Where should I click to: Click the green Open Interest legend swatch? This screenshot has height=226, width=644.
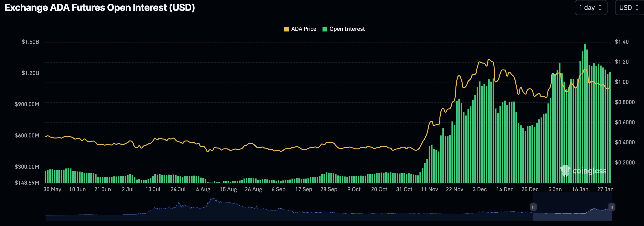(325, 29)
